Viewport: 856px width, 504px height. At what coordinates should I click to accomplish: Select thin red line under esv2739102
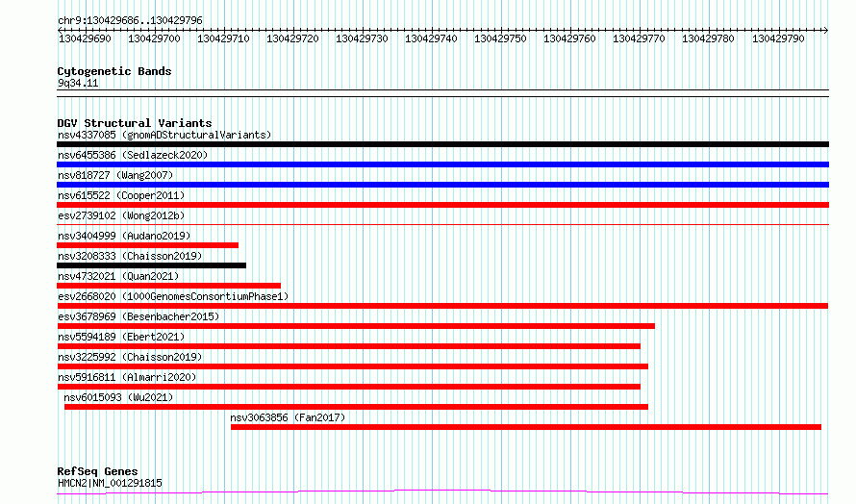[442, 224]
